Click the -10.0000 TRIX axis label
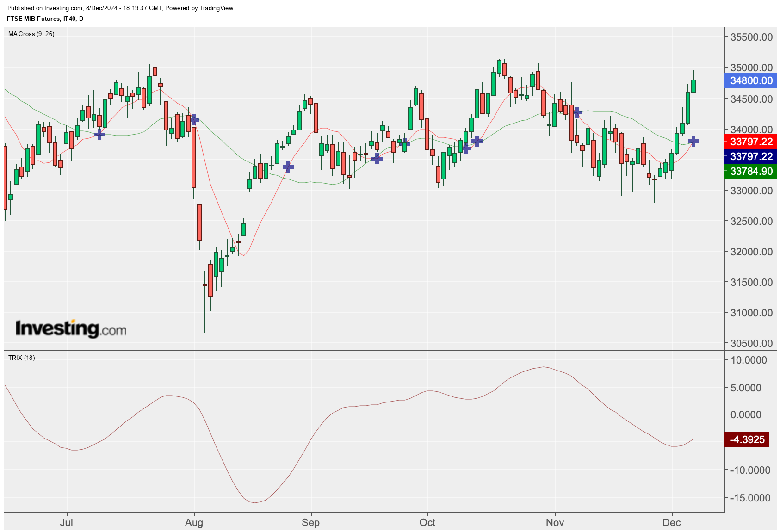 coord(750,470)
